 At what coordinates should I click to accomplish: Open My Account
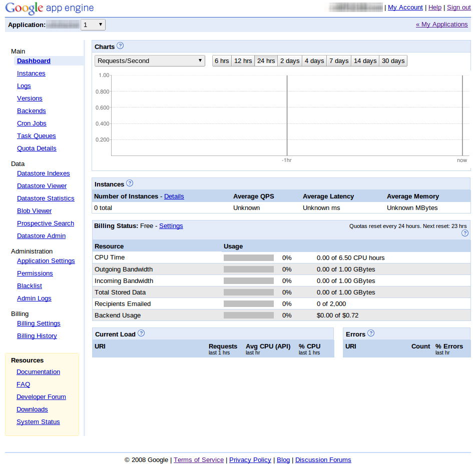pyautogui.click(x=405, y=7)
